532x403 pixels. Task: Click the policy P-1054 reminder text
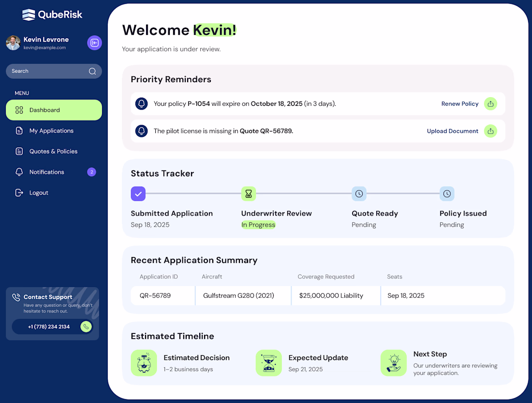(x=245, y=104)
